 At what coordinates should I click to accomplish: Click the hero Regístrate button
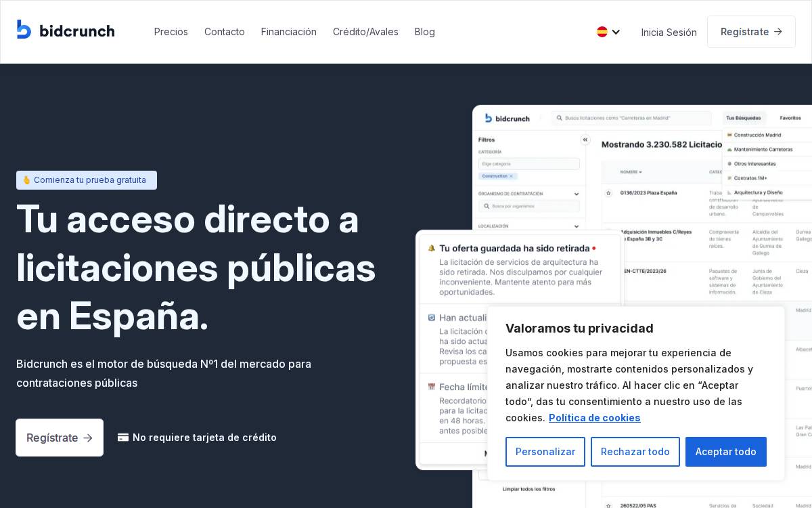pyautogui.click(x=60, y=438)
